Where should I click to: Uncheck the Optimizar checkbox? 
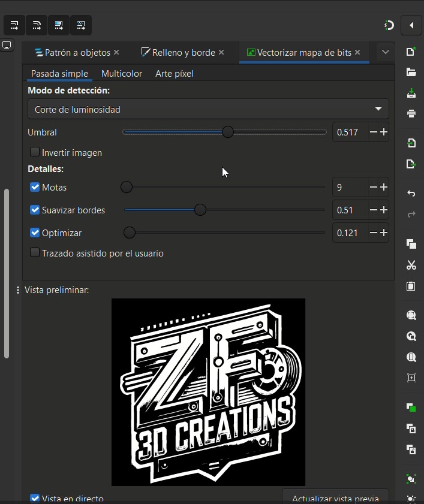[x=34, y=233]
